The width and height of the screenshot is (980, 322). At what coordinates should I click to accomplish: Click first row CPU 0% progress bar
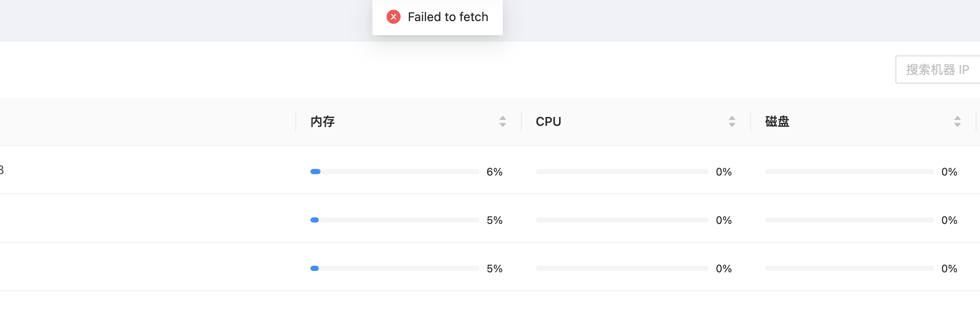(622, 172)
